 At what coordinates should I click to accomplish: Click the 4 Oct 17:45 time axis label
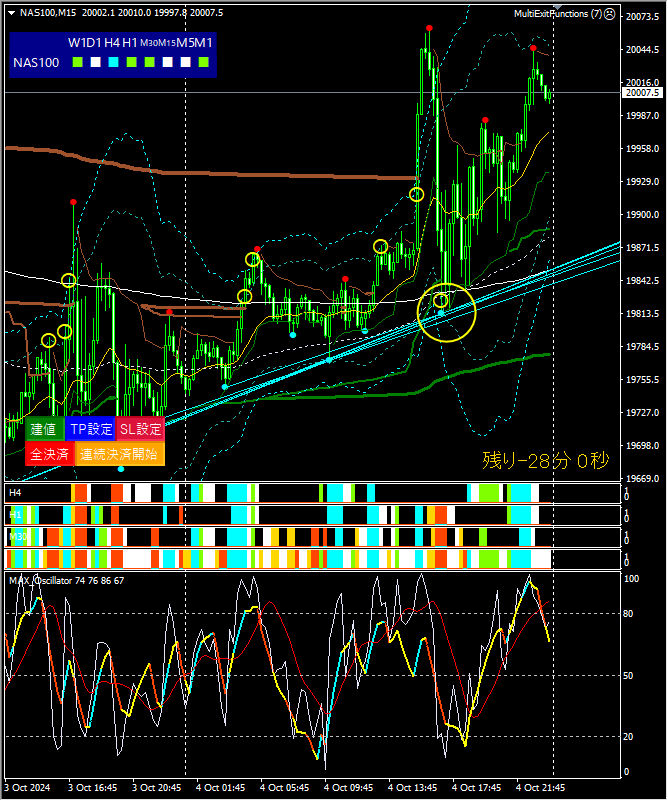476,788
